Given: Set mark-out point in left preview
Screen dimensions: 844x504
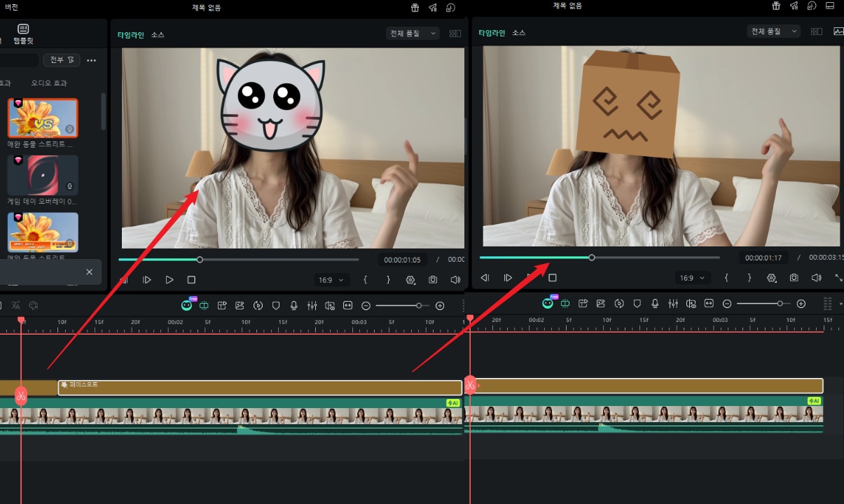Looking at the screenshot, I should point(389,279).
